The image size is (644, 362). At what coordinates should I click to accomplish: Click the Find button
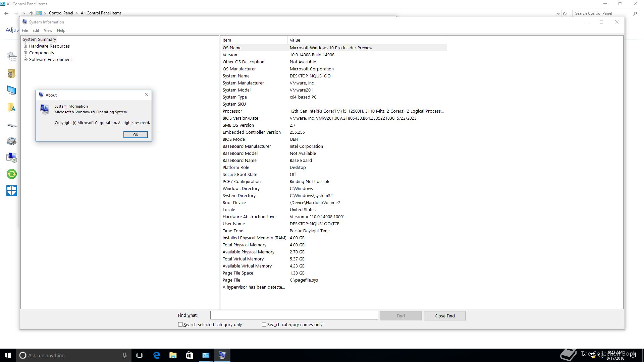point(400,316)
